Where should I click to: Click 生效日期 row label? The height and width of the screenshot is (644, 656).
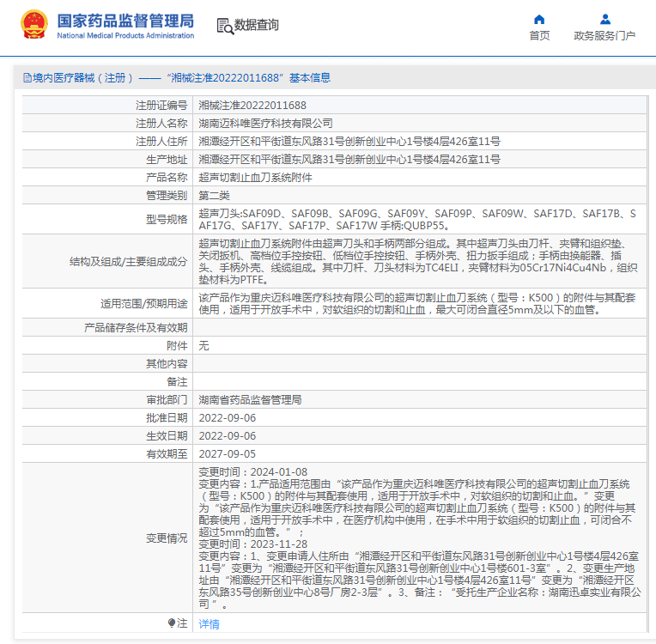(x=167, y=436)
